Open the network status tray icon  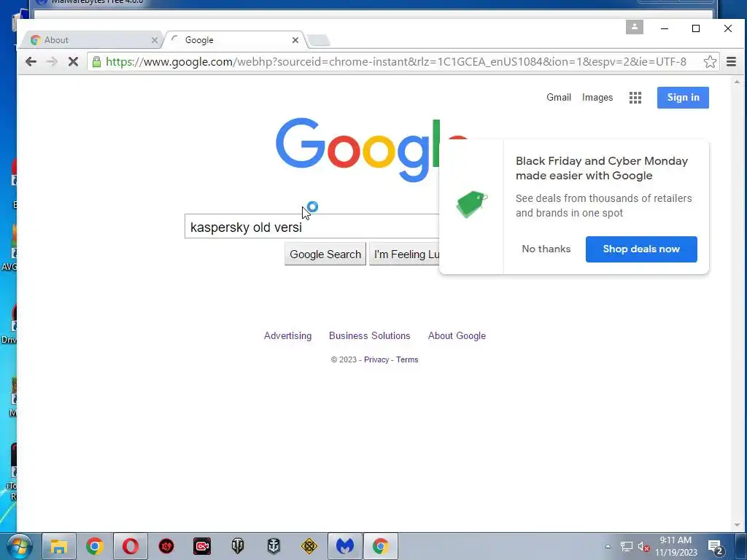click(x=626, y=547)
